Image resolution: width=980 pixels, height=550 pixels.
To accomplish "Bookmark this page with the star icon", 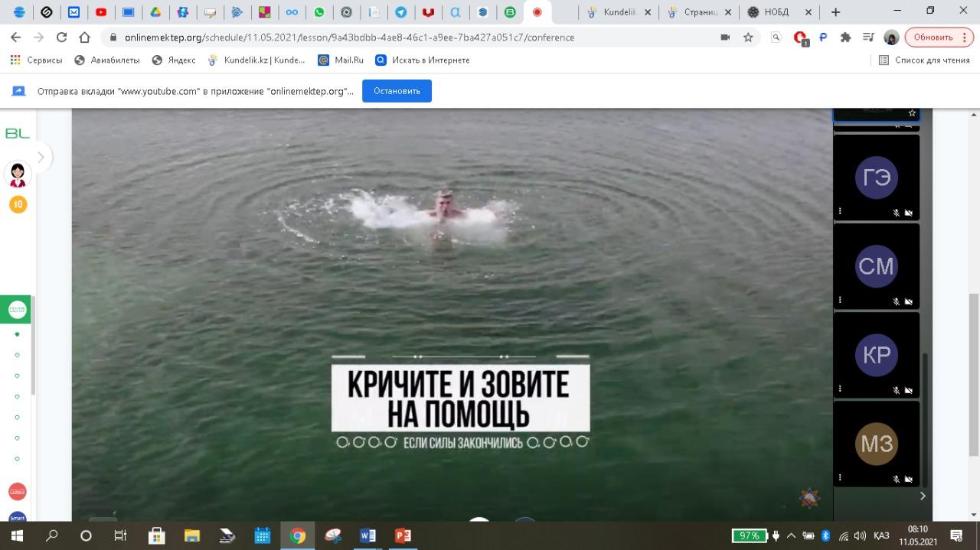I will coord(748,37).
